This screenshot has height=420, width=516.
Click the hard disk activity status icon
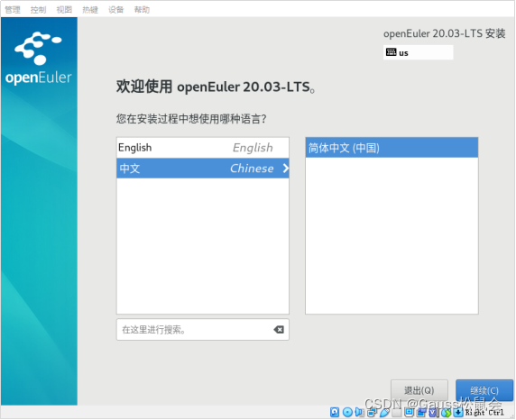pos(335,412)
